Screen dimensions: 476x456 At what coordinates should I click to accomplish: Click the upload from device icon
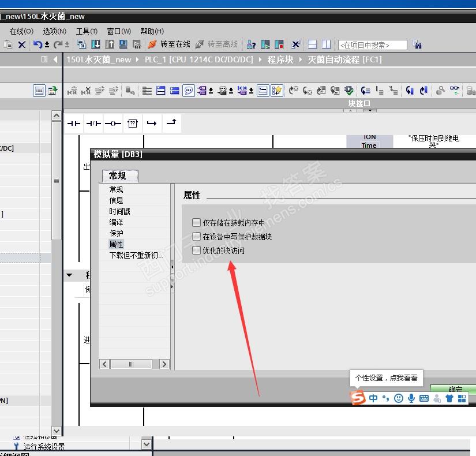point(109,44)
